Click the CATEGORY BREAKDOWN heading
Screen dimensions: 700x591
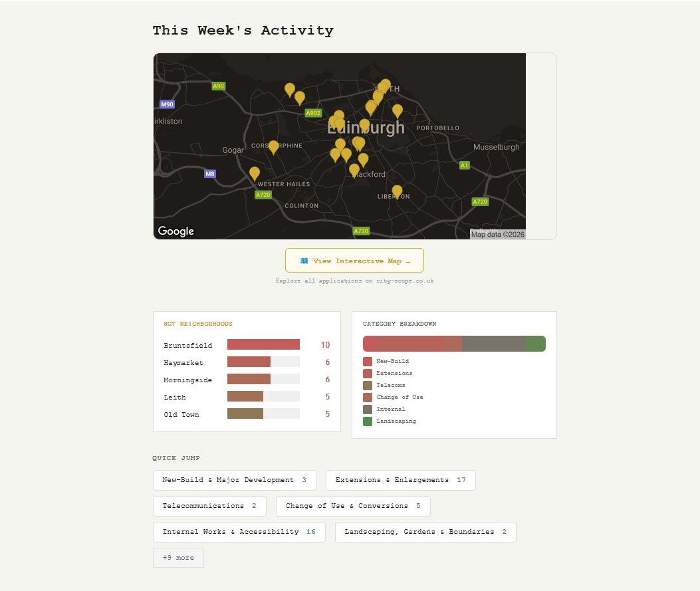pos(400,324)
